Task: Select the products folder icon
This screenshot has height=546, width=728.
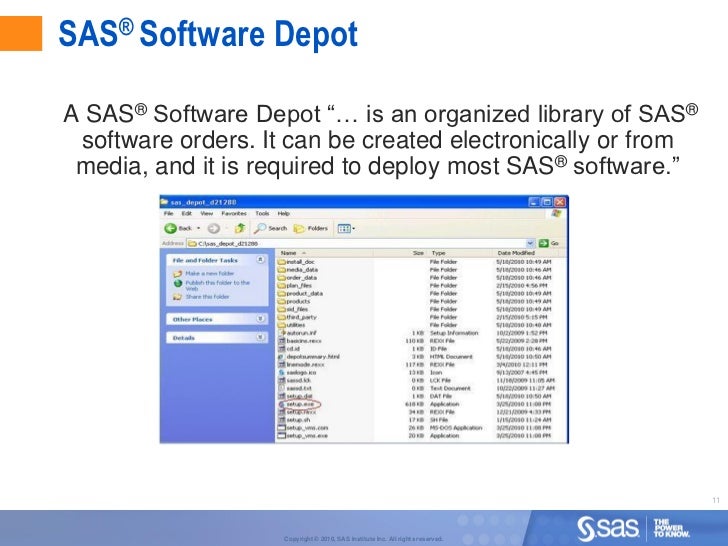Action: pyautogui.click(x=282, y=301)
